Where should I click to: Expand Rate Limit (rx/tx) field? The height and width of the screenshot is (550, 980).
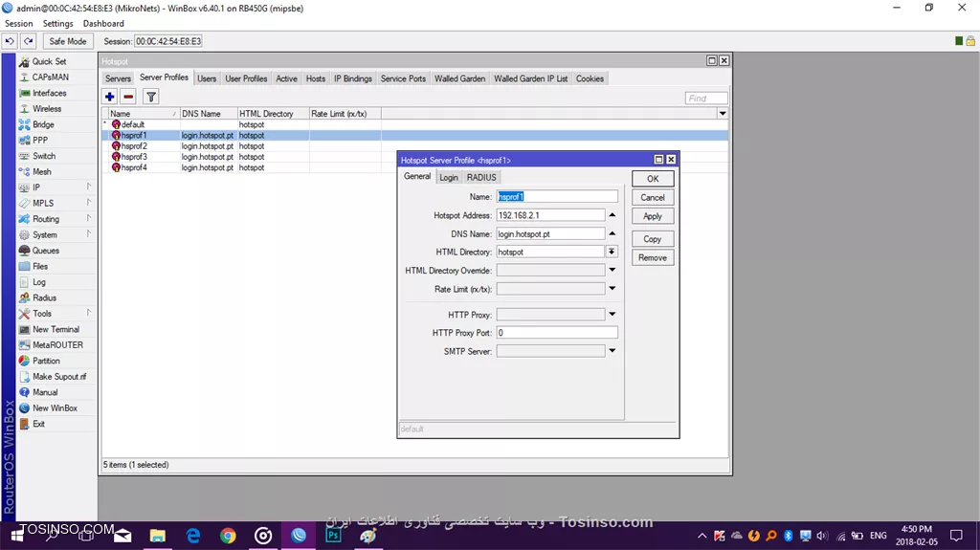(x=612, y=289)
